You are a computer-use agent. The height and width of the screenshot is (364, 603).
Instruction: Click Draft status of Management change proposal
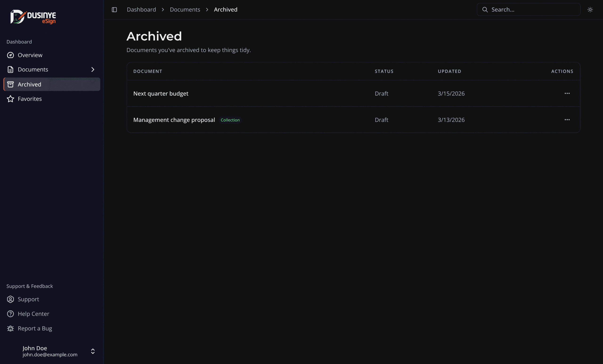(381, 120)
